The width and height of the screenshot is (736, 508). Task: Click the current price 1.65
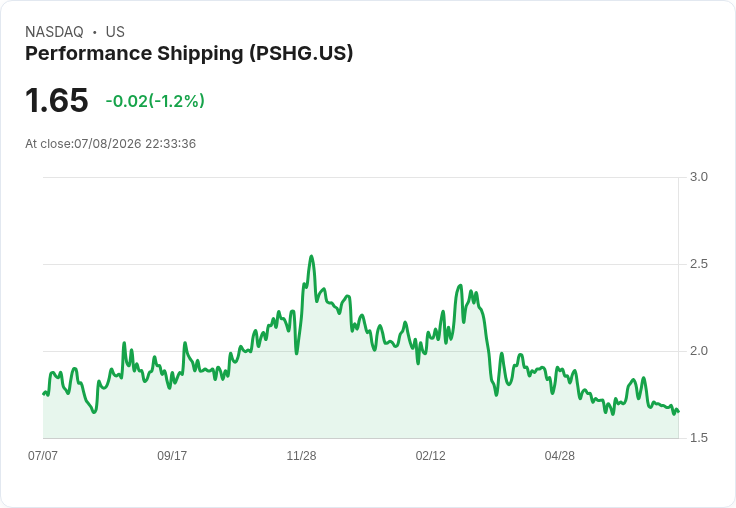coord(57,100)
